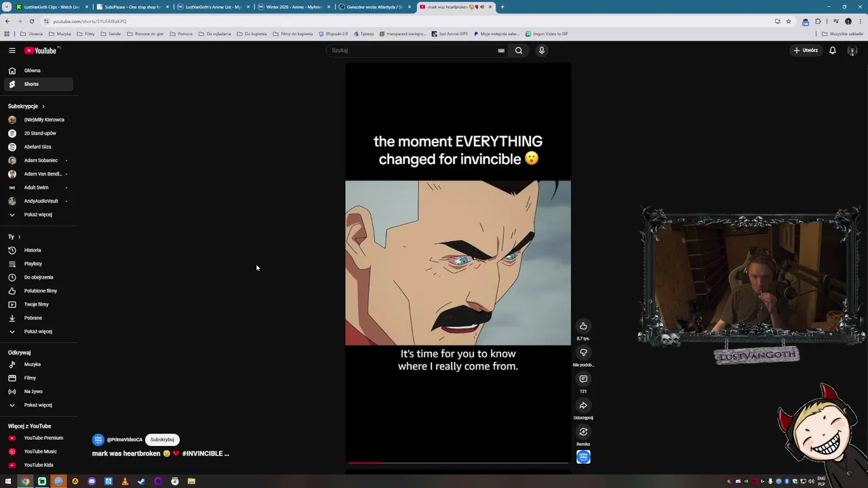
Task: Open the Ty section chevron
Action: tap(19, 237)
